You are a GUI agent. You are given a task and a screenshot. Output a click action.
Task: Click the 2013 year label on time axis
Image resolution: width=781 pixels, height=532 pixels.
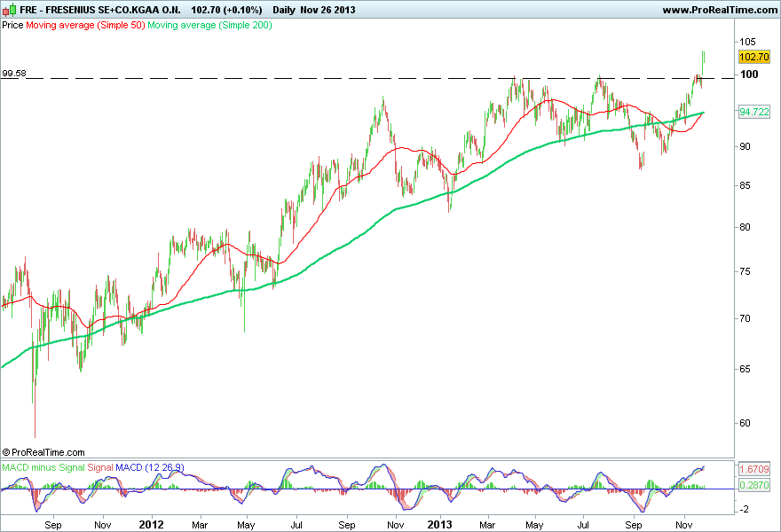(x=440, y=525)
